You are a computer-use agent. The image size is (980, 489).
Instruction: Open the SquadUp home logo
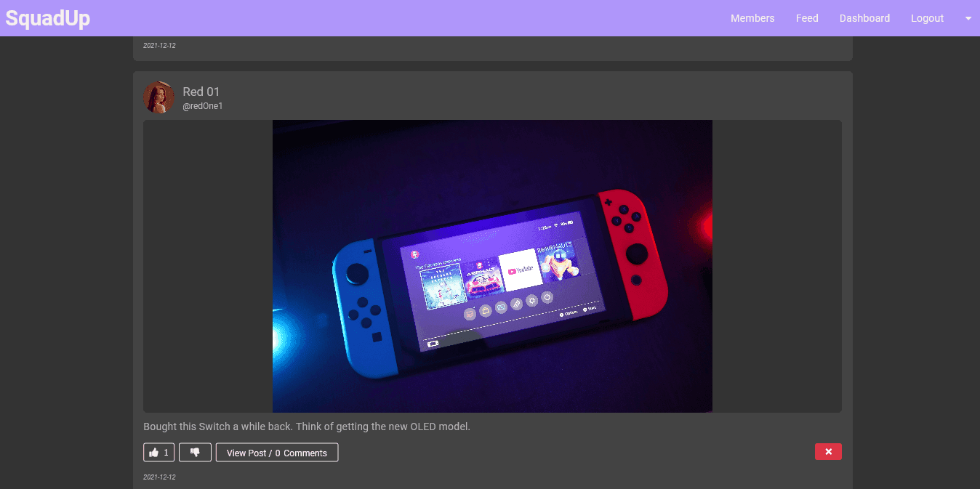48,18
